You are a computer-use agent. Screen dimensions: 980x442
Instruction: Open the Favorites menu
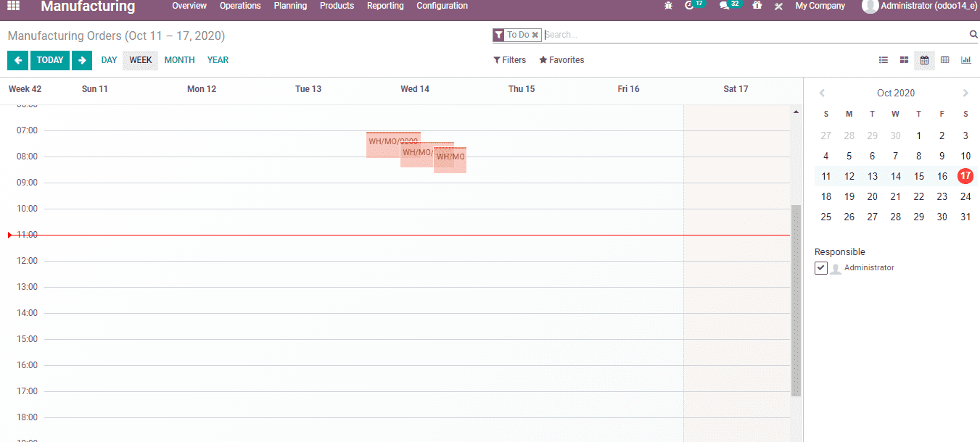pos(561,59)
